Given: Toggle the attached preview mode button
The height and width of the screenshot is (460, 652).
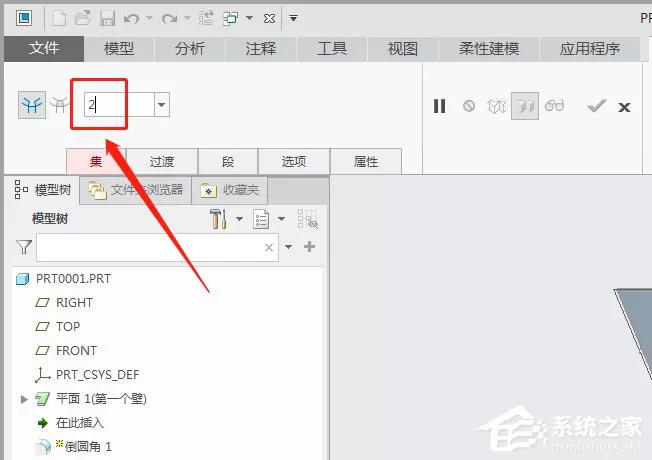Looking at the screenshot, I should (525, 106).
